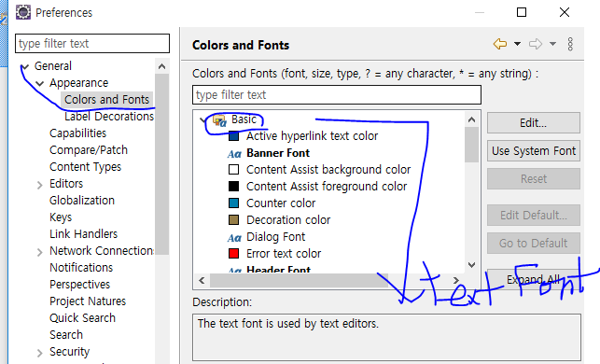Select the Counter color swatch
The image size is (600, 364).
pyautogui.click(x=233, y=203)
